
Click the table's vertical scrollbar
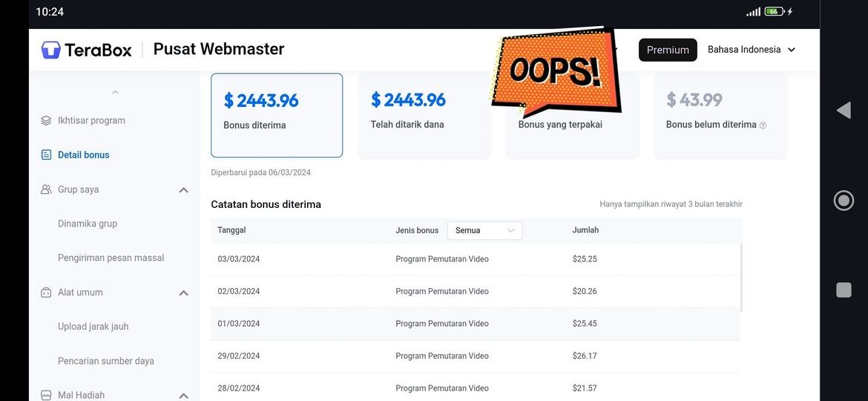[x=741, y=277]
